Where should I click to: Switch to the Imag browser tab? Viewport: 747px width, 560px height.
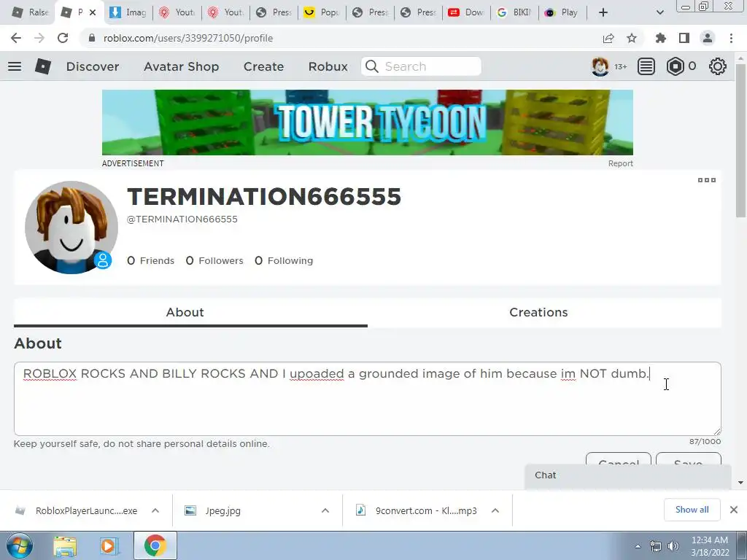click(x=128, y=12)
